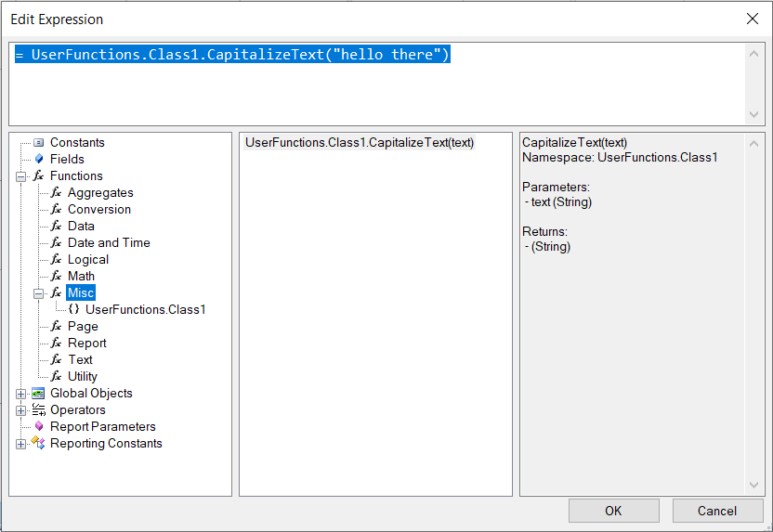The width and height of the screenshot is (773, 532).
Task: Open the Logical function category
Action: pos(87,260)
